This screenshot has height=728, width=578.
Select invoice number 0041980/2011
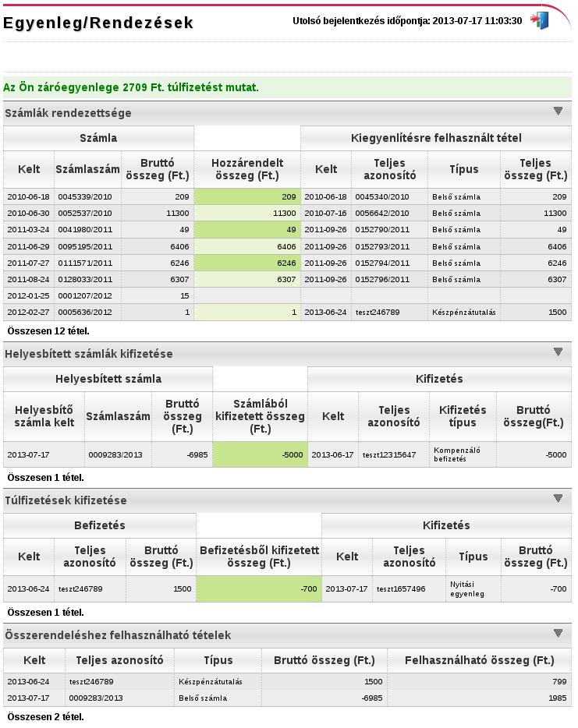pyautogui.click(x=85, y=230)
